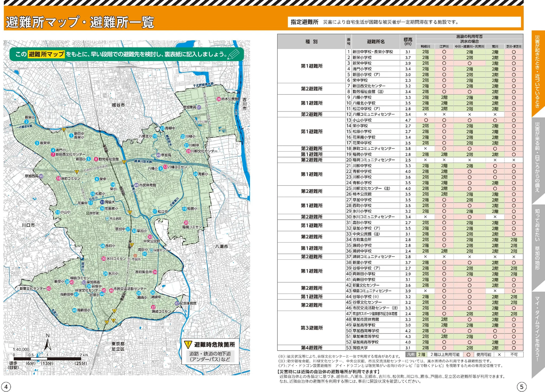The height and width of the screenshot is (392, 545).
Task: Click pink marker 8 beside 勤労福祉会館
Action: coord(96,159)
